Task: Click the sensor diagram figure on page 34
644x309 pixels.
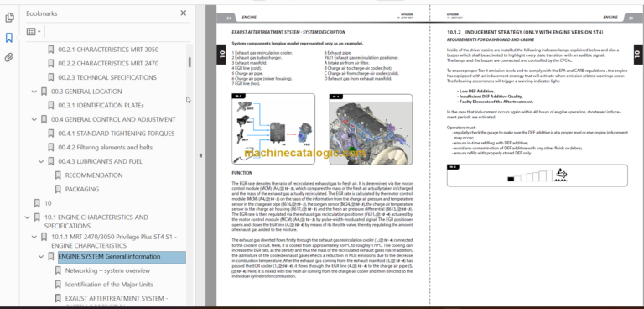Action: point(273,128)
